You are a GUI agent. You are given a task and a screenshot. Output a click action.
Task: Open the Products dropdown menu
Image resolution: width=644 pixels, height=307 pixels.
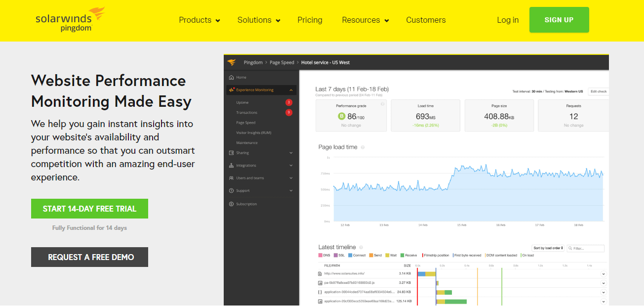tap(200, 20)
